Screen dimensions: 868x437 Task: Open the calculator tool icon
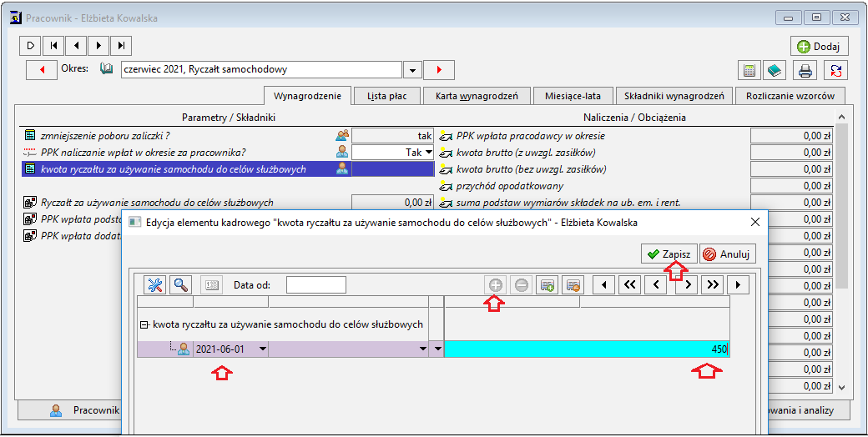tap(749, 70)
